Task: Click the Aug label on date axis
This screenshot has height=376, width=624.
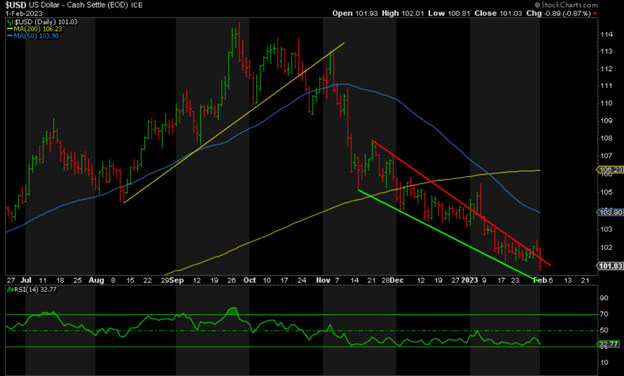Action: click(x=96, y=281)
